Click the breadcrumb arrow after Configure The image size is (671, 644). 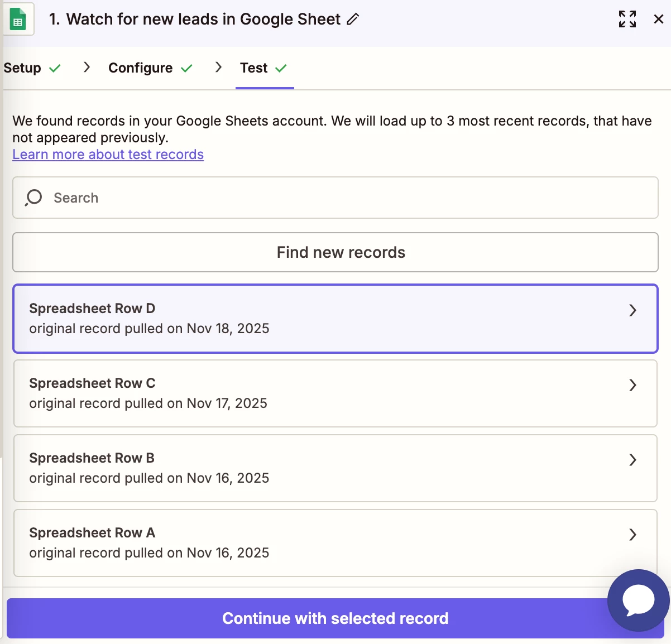[218, 68]
